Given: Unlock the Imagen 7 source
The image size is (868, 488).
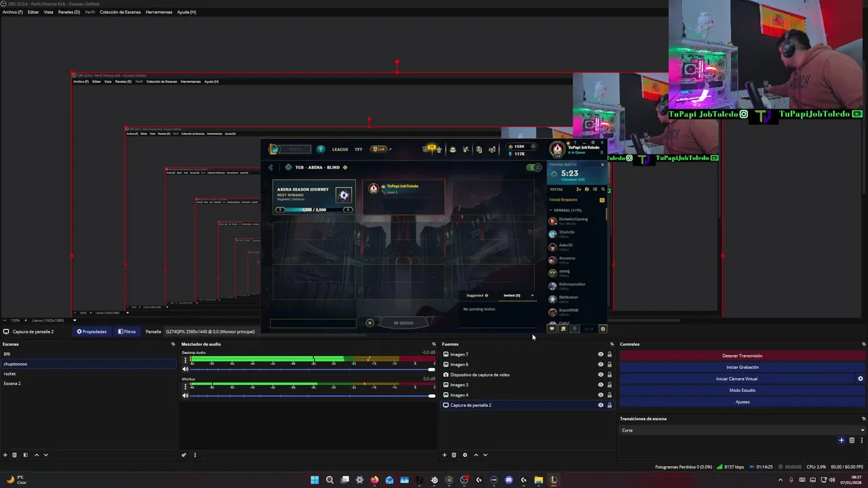Looking at the screenshot, I should pos(609,354).
